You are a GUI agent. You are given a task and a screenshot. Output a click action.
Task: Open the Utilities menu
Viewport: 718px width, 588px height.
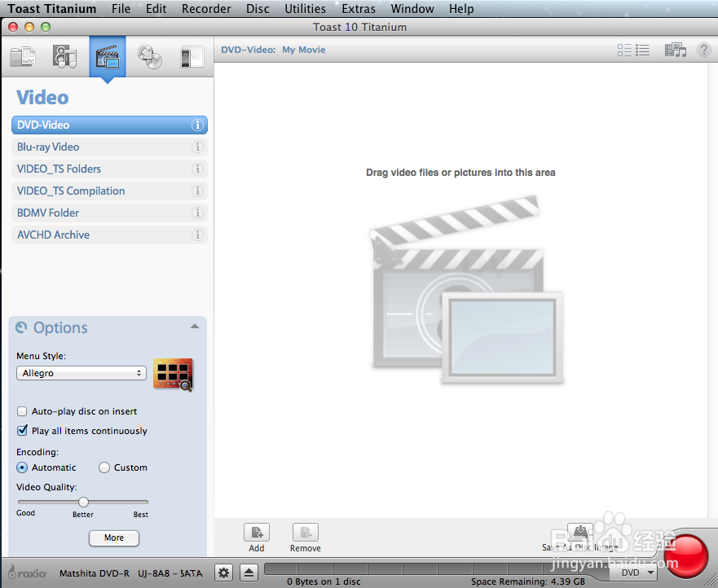[305, 9]
